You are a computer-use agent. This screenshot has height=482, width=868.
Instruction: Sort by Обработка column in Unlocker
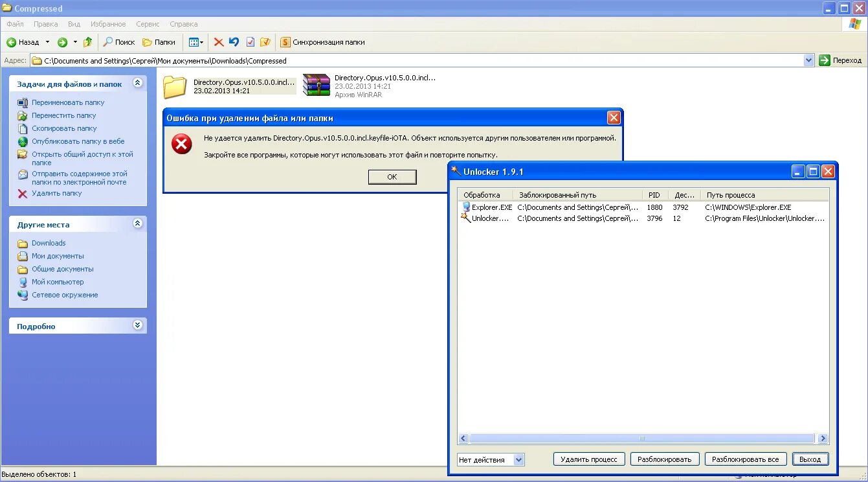[x=485, y=194]
